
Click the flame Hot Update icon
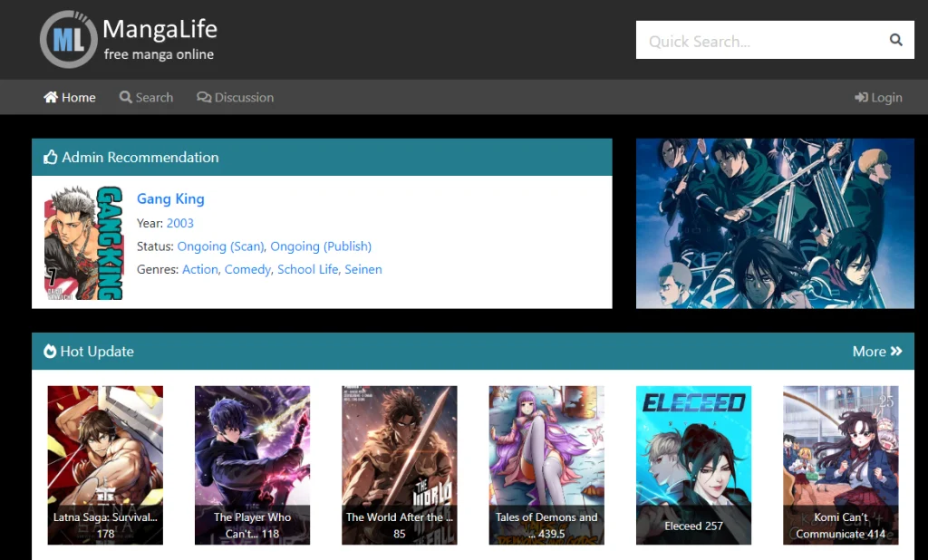click(x=50, y=351)
